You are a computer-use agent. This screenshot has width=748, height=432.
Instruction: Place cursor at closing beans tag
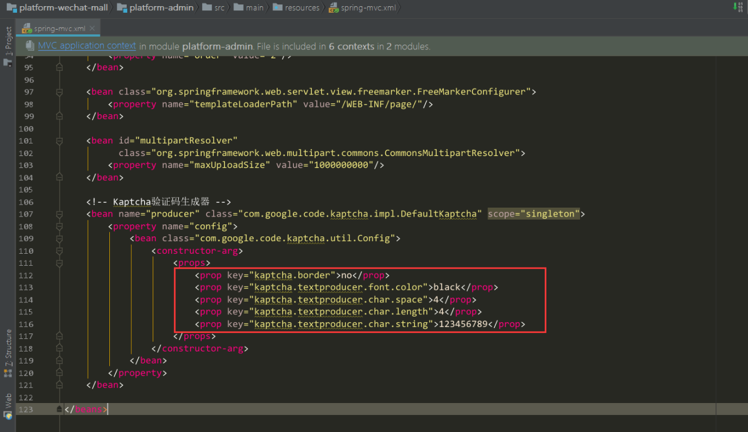click(x=86, y=409)
